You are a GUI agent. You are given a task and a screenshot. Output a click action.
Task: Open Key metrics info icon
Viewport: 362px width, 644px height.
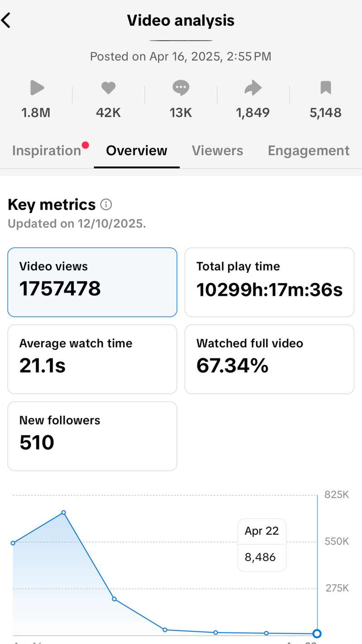(x=106, y=205)
